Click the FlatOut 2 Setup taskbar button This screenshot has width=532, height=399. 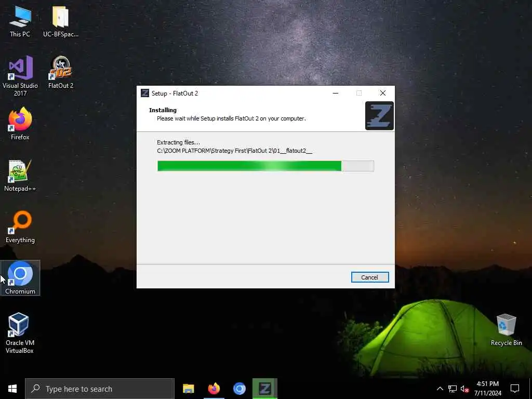[265, 389]
